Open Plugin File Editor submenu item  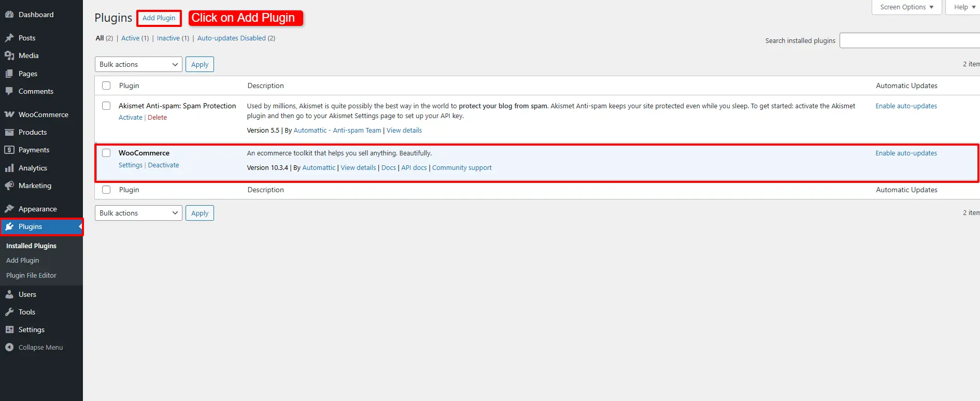pyautogui.click(x=31, y=275)
